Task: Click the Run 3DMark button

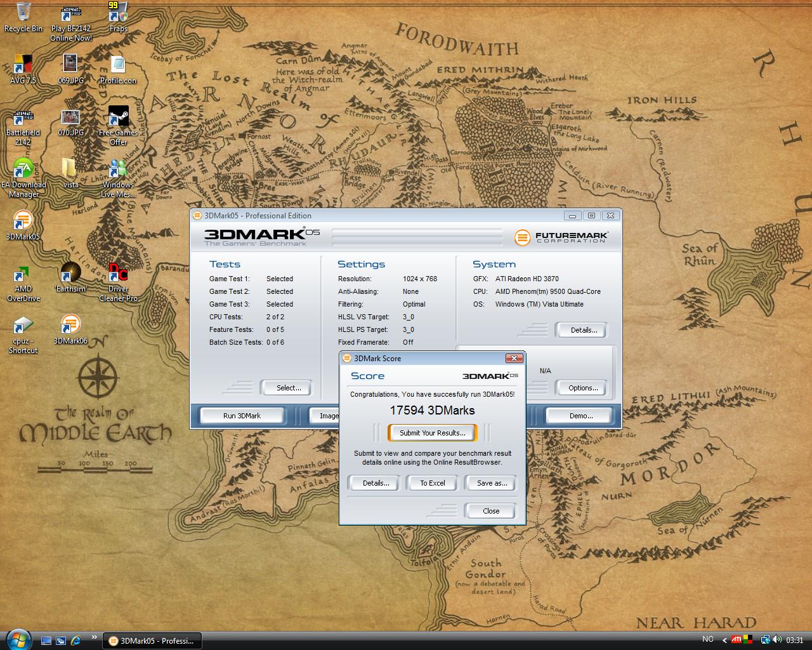Action: [242, 416]
